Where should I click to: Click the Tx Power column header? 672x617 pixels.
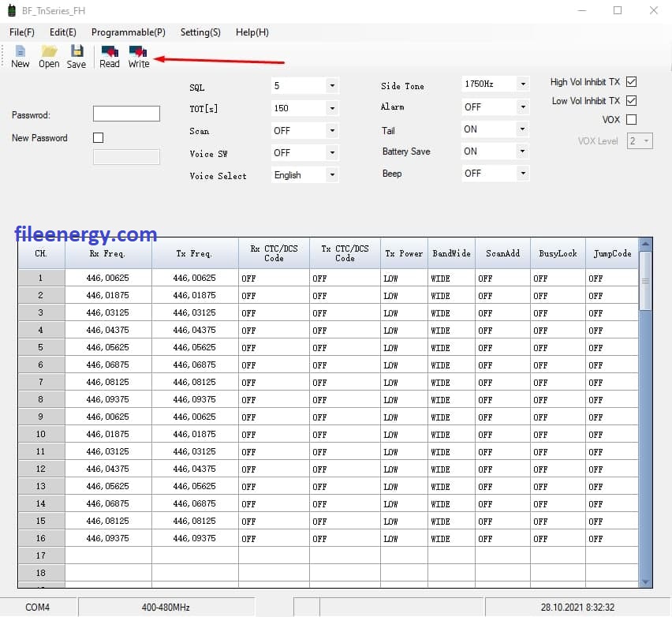[404, 253]
